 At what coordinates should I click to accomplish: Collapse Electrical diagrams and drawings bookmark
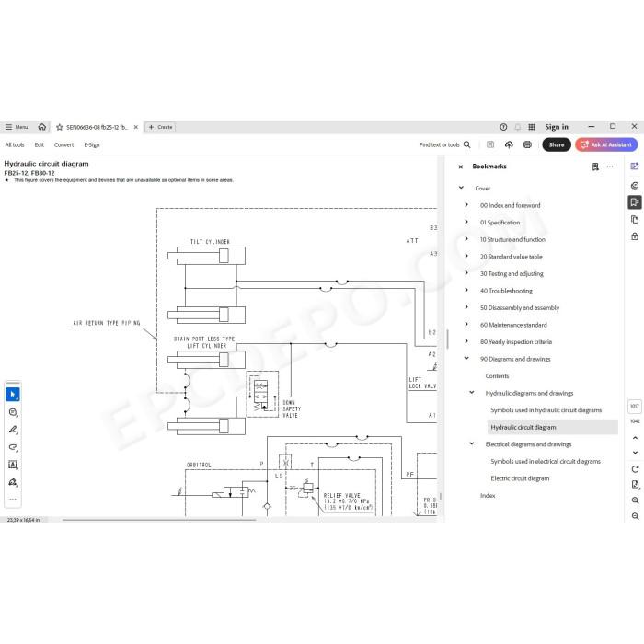point(471,443)
